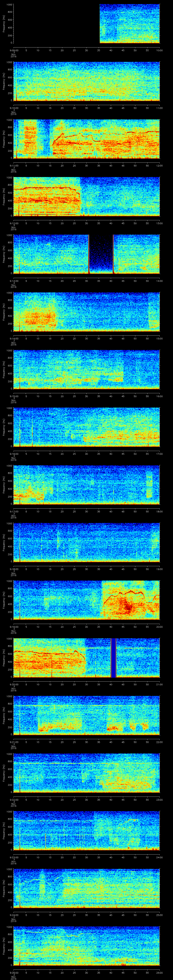This screenshot has width=173, height=980.
Task: Click the 9:24:00 start time label
Action: (x=14, y=915)
